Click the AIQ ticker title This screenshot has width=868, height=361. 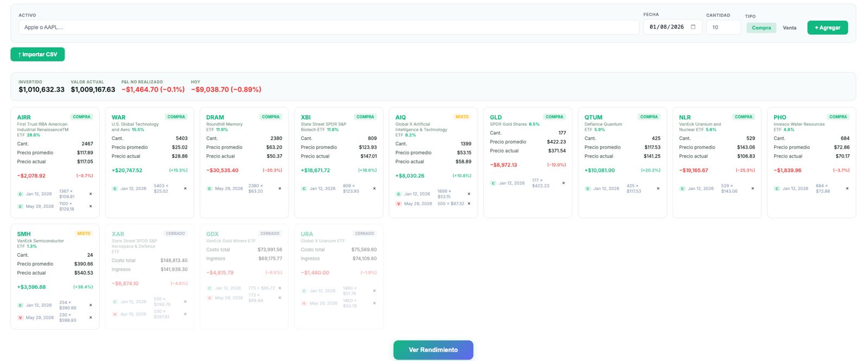click(x=400, y=117)
